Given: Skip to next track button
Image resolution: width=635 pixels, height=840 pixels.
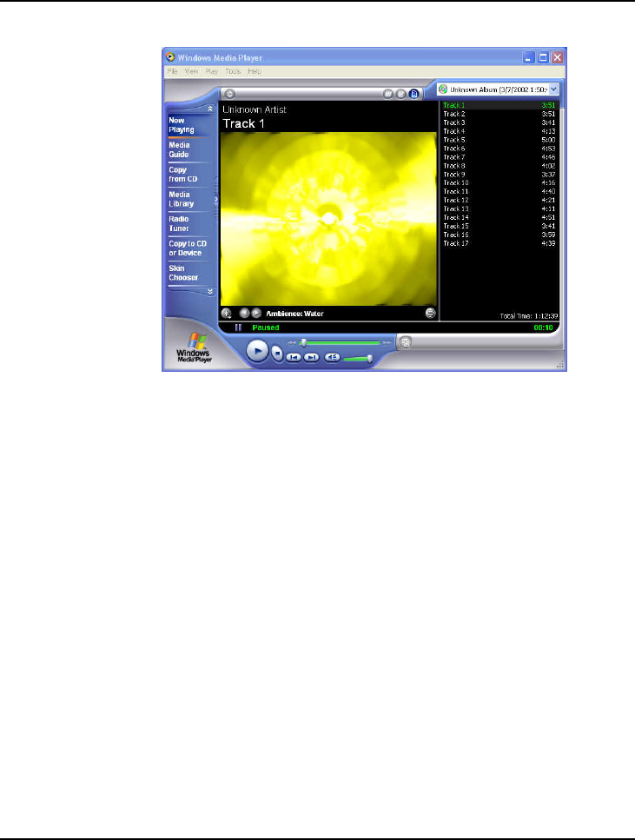Looking at the screenshot, I should point(311,357).
